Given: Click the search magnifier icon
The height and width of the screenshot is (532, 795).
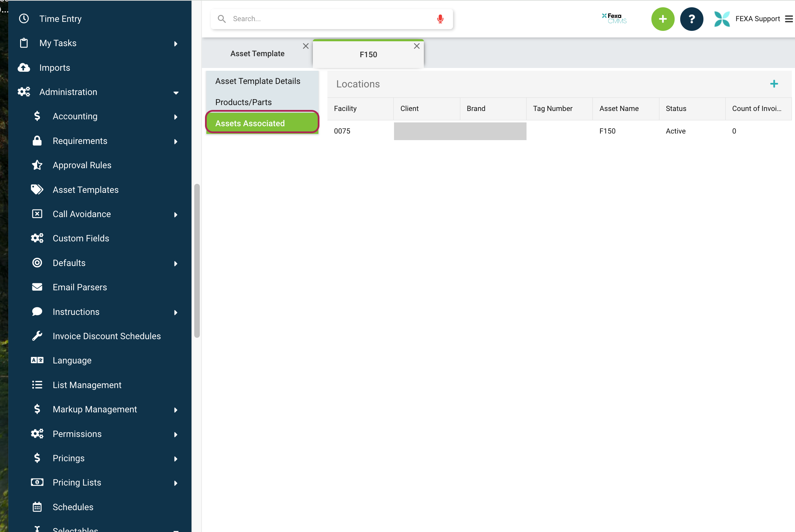Looking at the screenshot, I should (x=222, y=19).
